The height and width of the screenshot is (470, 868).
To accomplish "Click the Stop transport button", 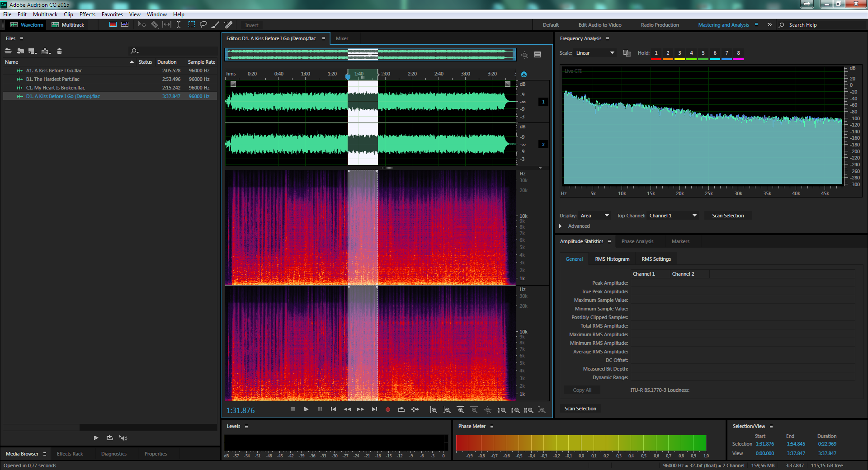I will click(x=292, y=409).
